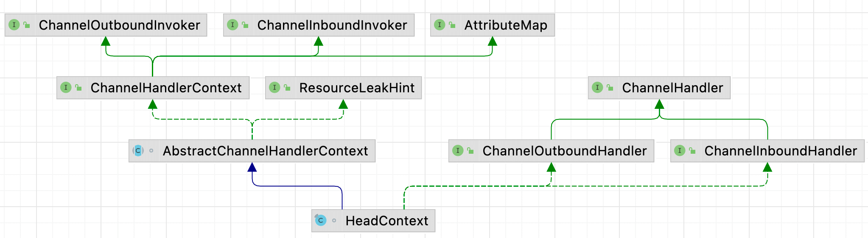Click the class icon next to HeadContext
The width and height of the screenshot is (868, 238).
[x=321, y=220]
